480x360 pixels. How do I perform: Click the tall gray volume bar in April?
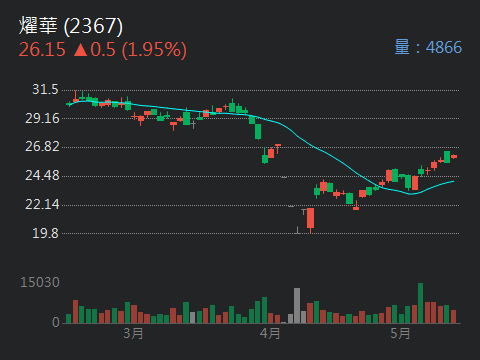[x=297, y=306]
